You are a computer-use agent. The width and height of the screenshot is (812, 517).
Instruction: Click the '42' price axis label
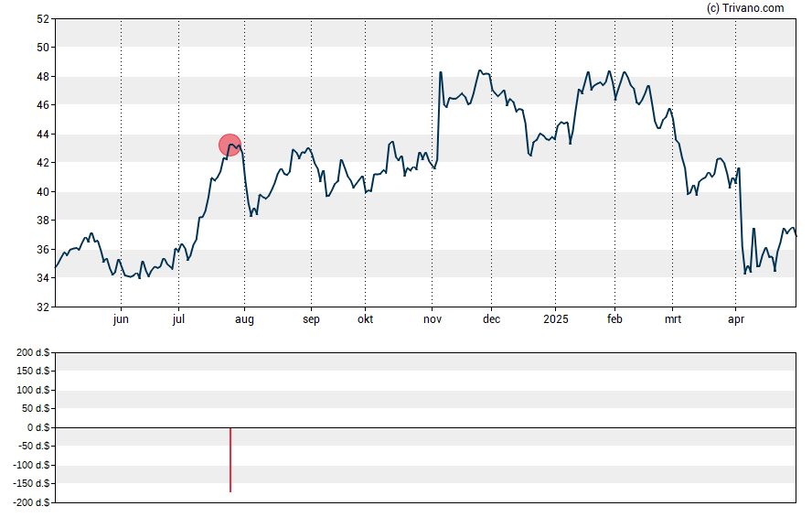(43, 163)
